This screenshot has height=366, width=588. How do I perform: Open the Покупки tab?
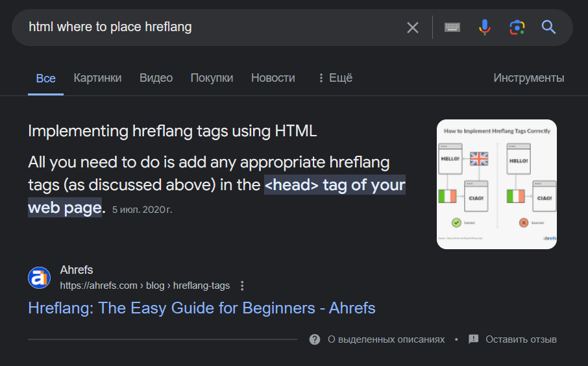(212, 78)
